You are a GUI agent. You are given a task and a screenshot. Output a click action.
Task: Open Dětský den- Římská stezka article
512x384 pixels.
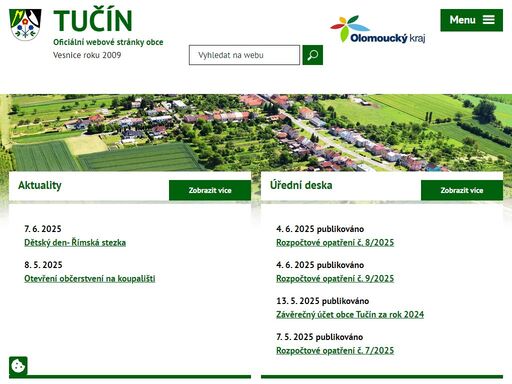click(x=75, y=242)
